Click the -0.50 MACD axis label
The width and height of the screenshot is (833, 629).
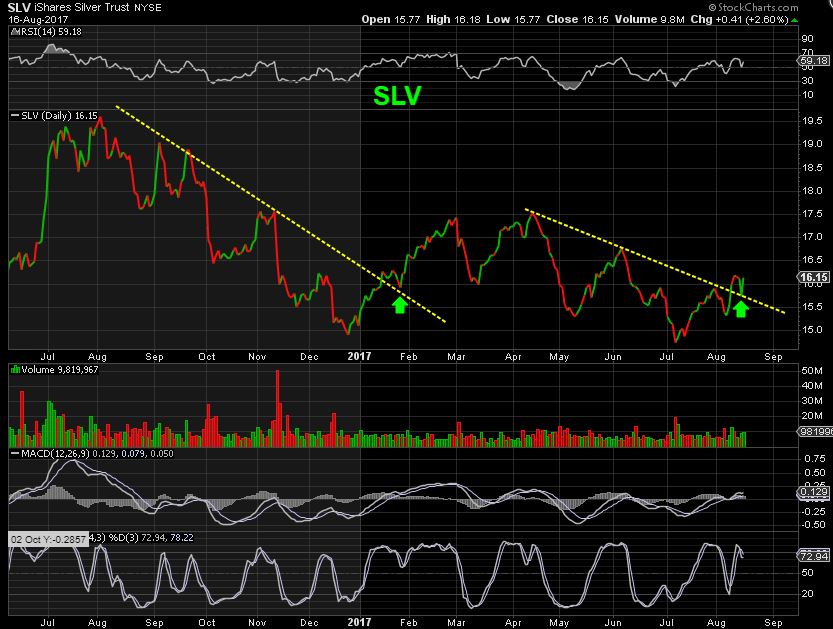click(814, 524)
